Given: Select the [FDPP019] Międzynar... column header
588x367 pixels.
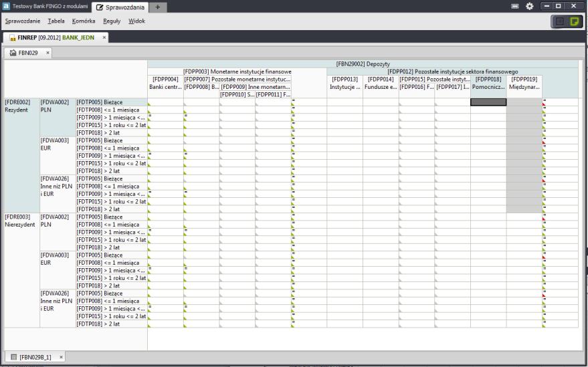Looking at the screenshot, I should (x=524, y=83).
